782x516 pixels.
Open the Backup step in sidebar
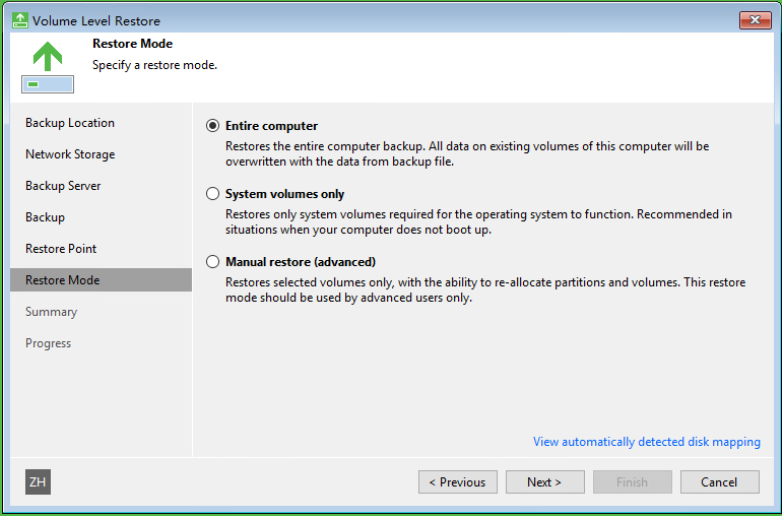tap(45, 217)
